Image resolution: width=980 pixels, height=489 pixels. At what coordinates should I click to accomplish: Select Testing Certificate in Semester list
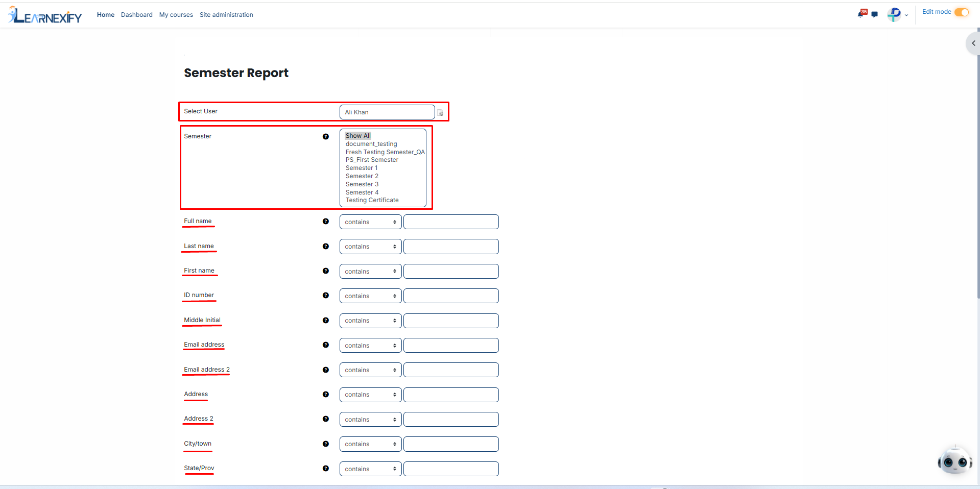coord(372,200)
